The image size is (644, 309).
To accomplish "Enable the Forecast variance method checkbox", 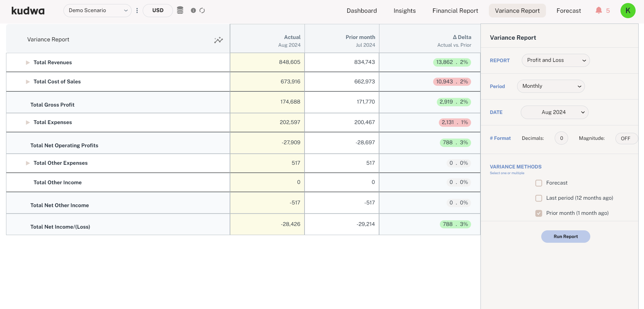I will tap(539, 183).
